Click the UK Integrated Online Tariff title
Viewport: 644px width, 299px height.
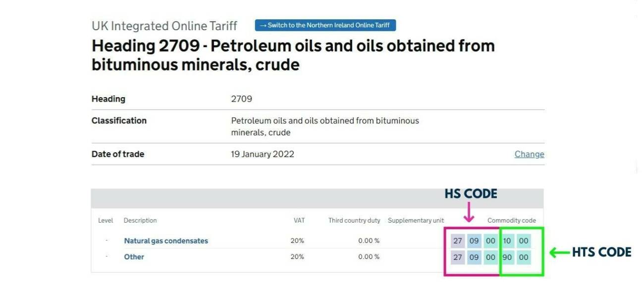click(163, 25)
